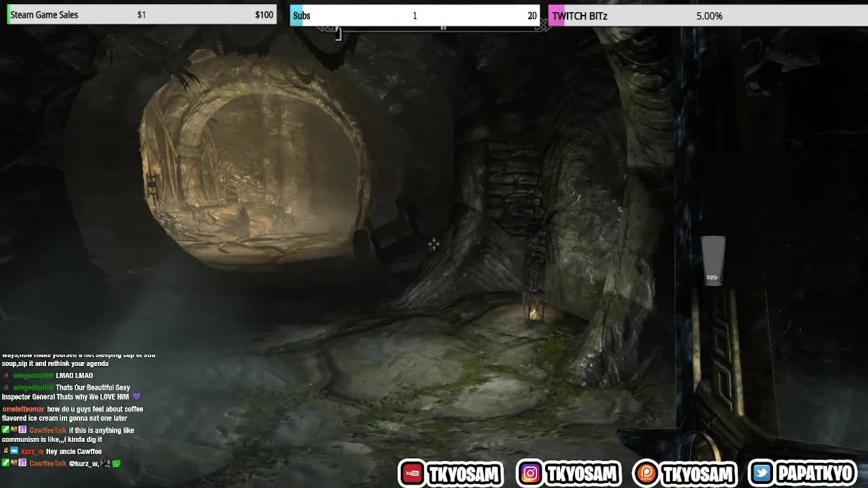Image resolution: width=868 pixels, height=488 pixels.
Task: Click the "Subs" label text
Action: tap(302, 16)
